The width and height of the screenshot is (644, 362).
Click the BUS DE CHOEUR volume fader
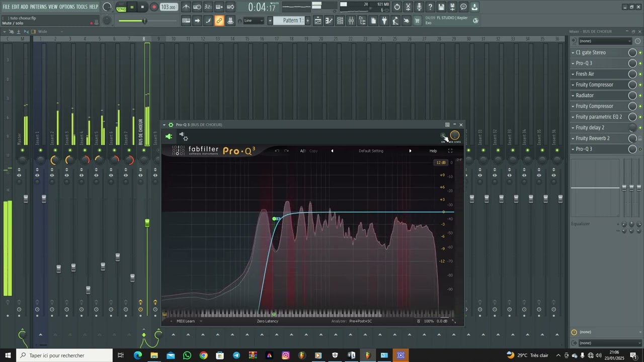147,223
